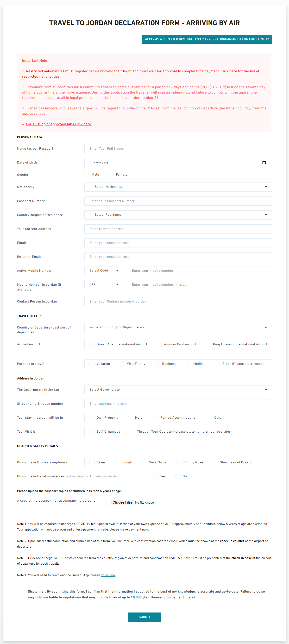Image resolution: width=289 pixels, height=644 pixels.
Task: Click Apply as a Certified Diplomat button
Action: (x=207, y=39)
